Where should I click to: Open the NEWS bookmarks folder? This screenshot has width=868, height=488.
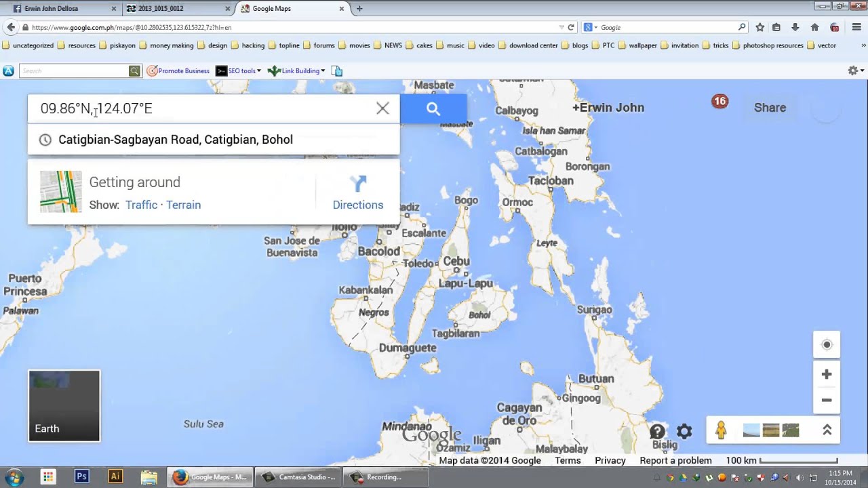(x=388, y=45)
